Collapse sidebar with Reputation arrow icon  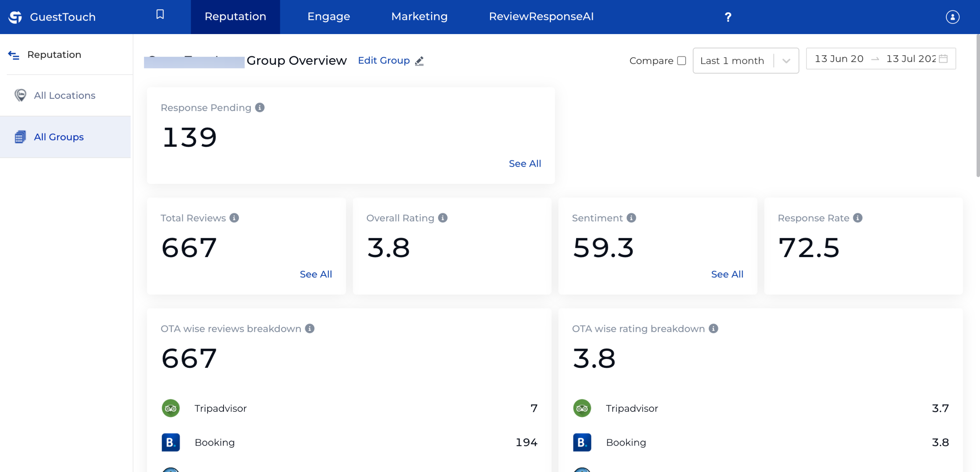(14, 55)
